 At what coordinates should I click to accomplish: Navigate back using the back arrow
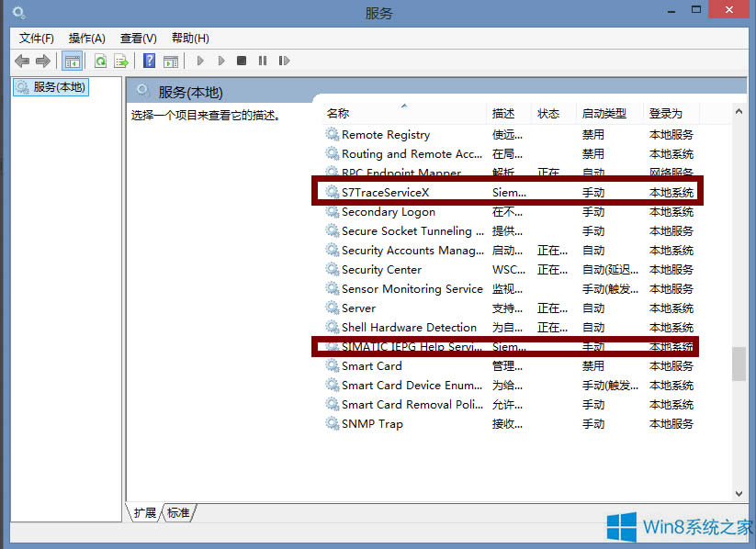21,61
